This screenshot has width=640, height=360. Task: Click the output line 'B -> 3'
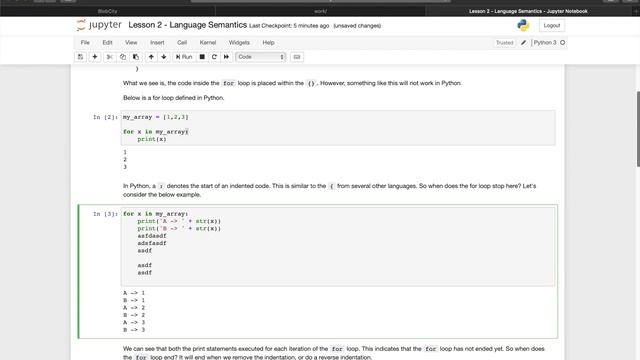(134, 330)
